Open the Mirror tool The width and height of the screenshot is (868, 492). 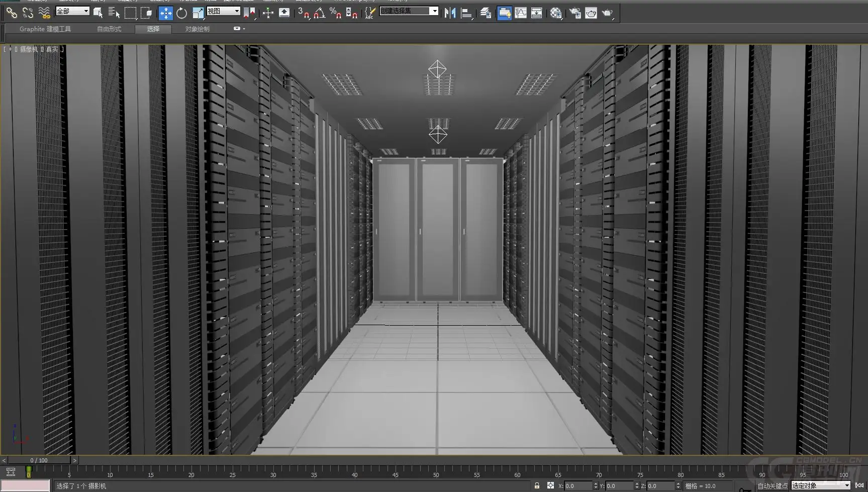[450, 13]
